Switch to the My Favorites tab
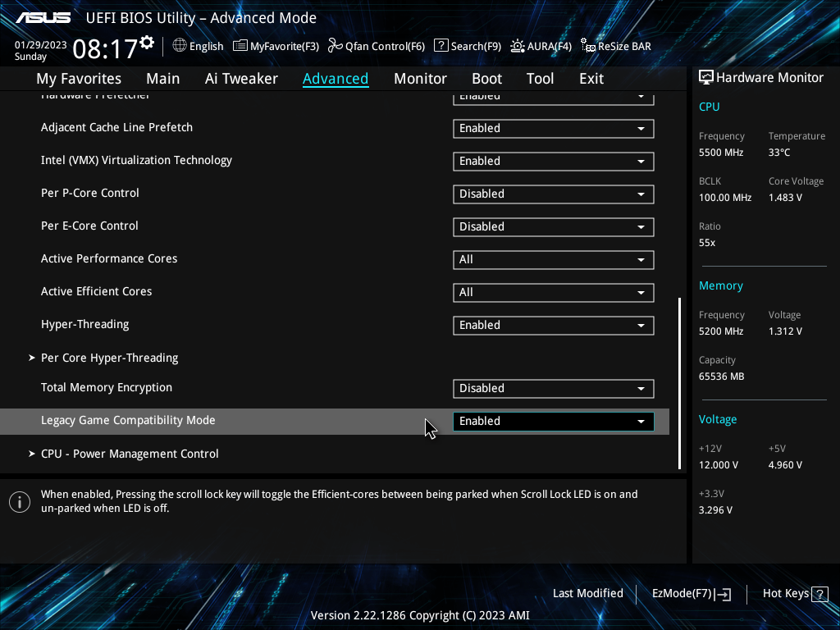Image resolution: width=840 pixels, height=630 pixels. point(79,79)
